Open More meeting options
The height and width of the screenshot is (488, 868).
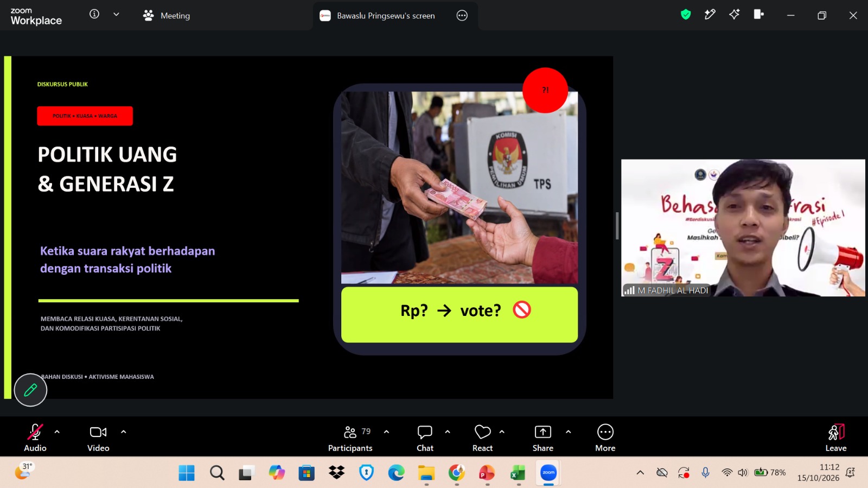tap(605, 438)
